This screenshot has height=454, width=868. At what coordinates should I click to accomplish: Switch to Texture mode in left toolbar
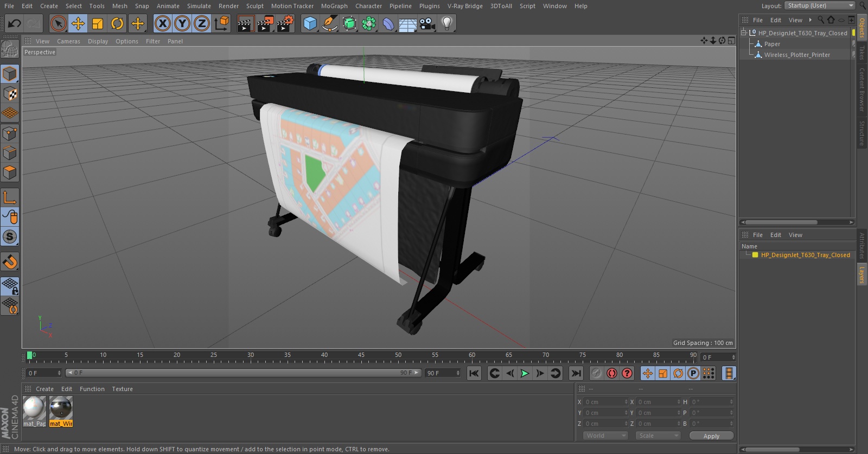coord(10,93)
